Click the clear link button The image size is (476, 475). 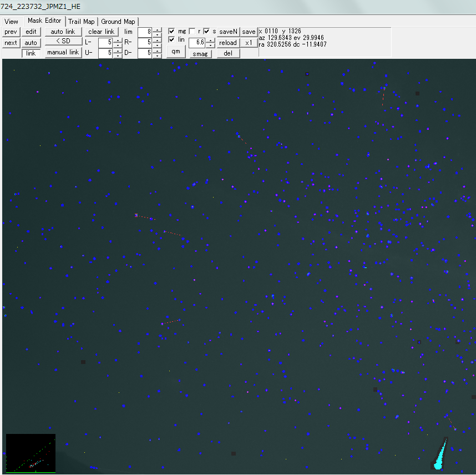tap(102, 32)
